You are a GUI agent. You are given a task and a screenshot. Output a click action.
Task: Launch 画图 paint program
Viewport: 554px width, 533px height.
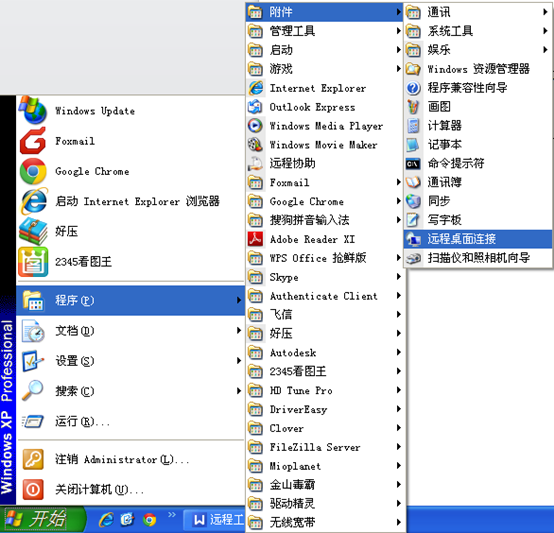click(x=478, y=106)
